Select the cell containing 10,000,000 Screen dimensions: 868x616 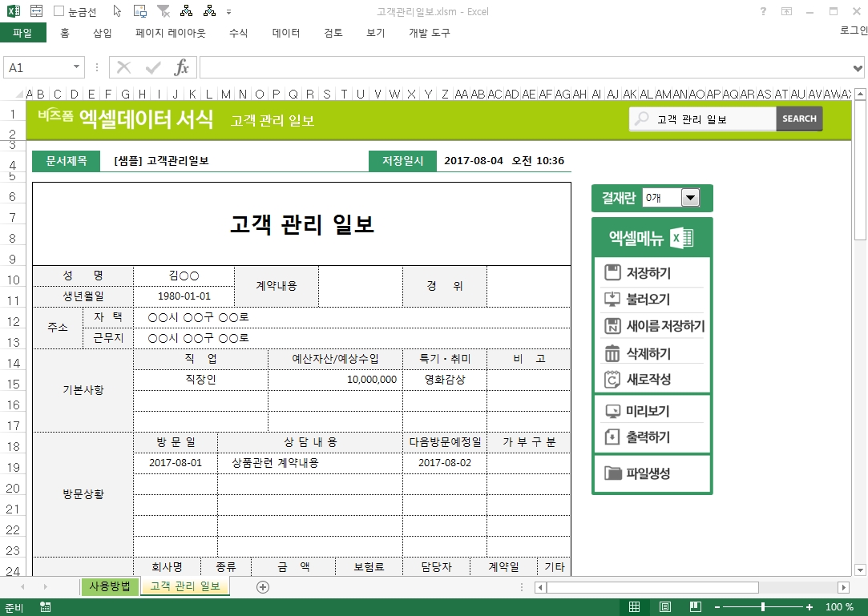(x=336, y=380)
